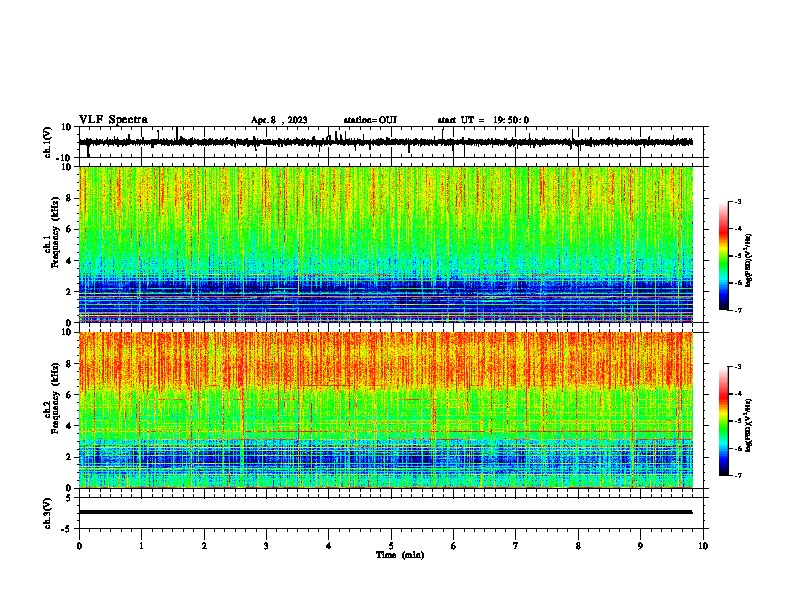Click the "-7" bottom value of ch.2 colorbar
The width and height of the screenshot is (792, 612).
(738, 475)
